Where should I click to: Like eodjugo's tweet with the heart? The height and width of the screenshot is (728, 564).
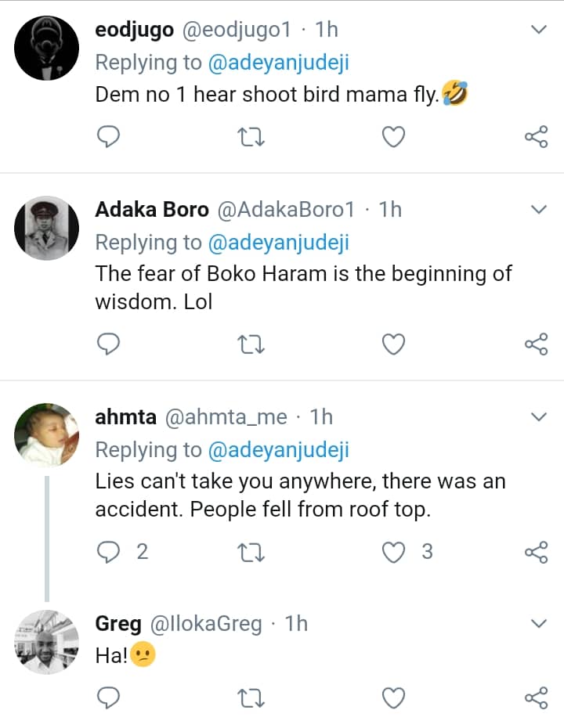(x=393, y=138)
